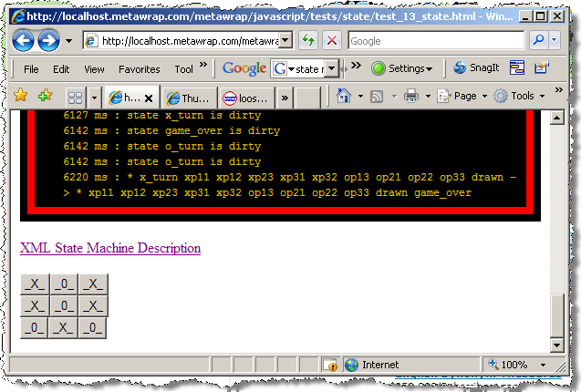The width and height of the screenshot is (581, 392).
Task: Open the Tools dropdown in command bar
Action: coord(521,96)
